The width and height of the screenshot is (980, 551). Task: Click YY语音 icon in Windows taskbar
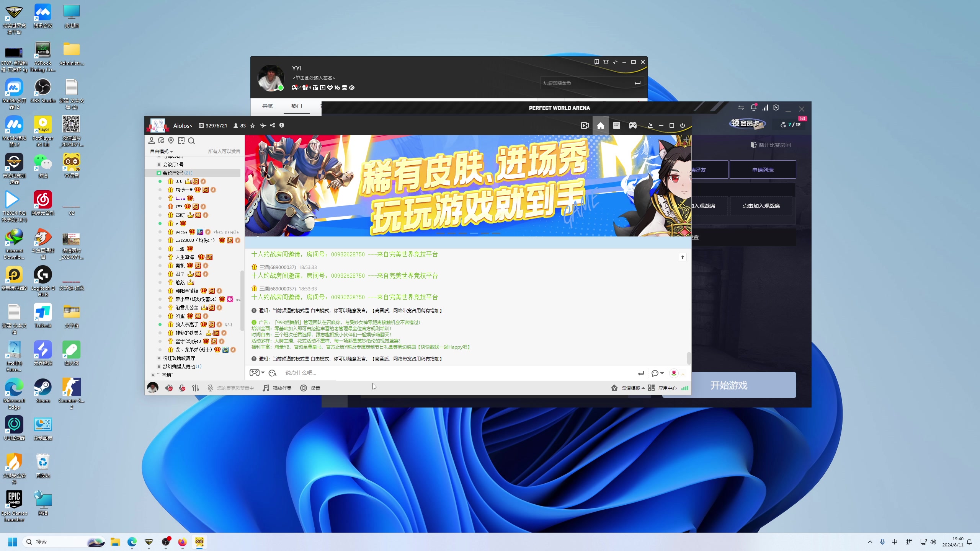[199, 542]
